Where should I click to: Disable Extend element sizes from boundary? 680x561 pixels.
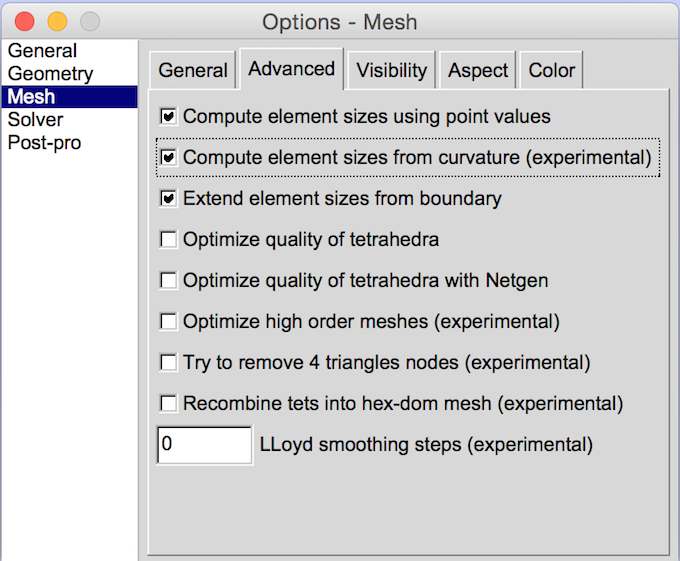169,199
